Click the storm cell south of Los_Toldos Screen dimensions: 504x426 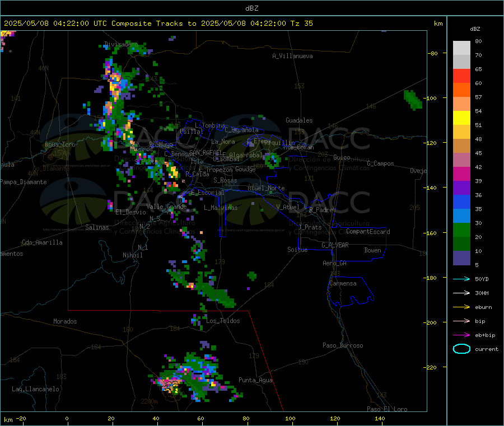(x=196, y=376)
